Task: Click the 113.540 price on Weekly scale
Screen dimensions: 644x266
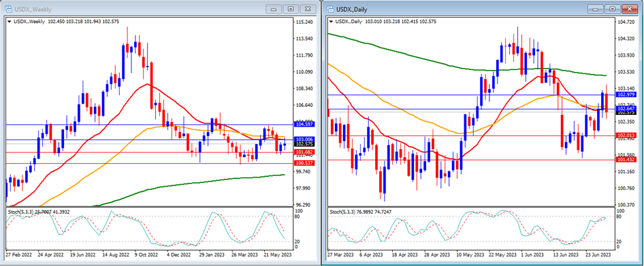Action: pyautogui.click(x=304, y=39)
